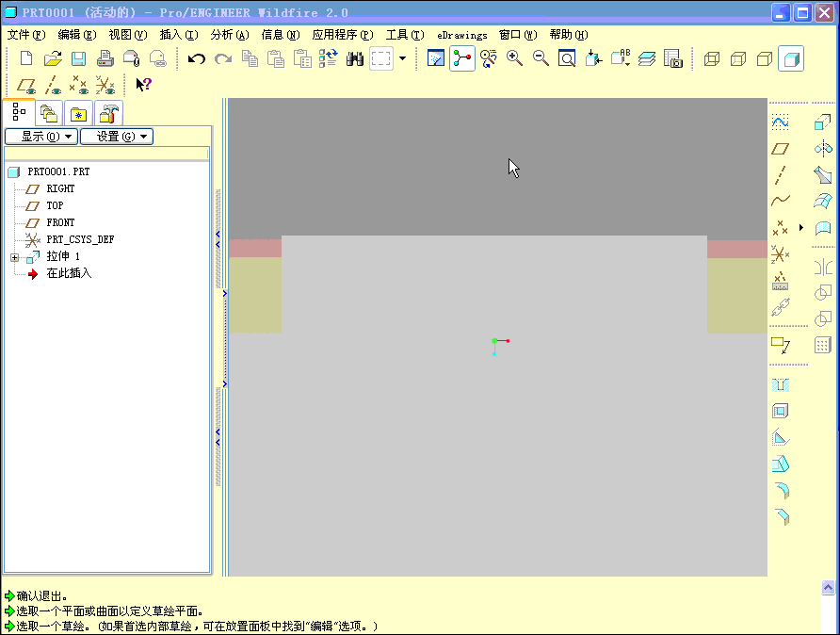Undo the last action
The height and width of the screenshot is (635, 840).
[197, 58]
